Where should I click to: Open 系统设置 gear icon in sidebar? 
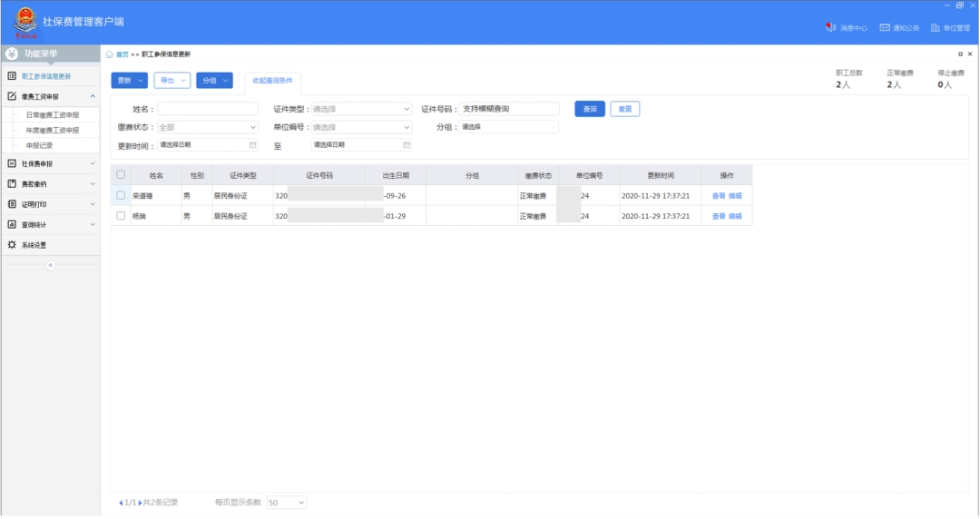[12, 245]
